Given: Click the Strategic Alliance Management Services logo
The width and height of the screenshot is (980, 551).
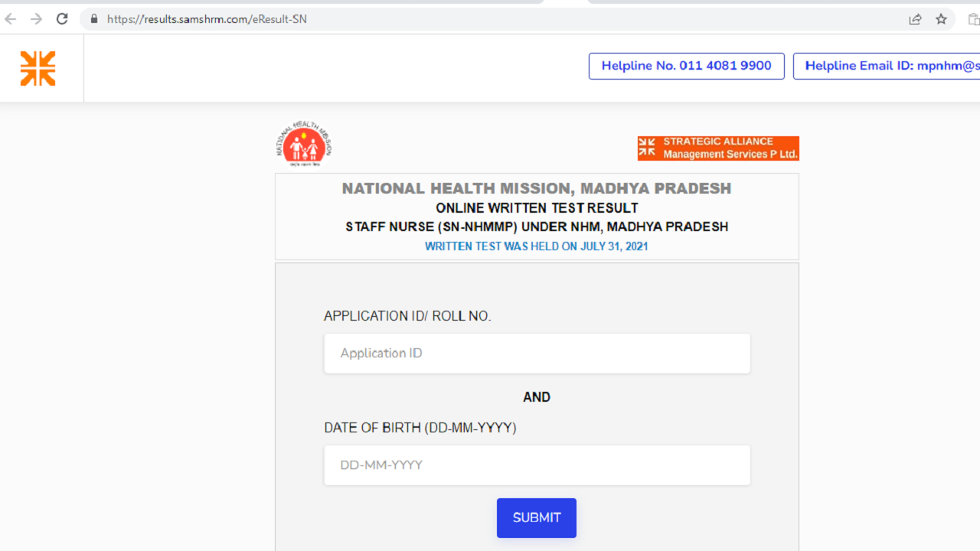Looking at the screenshot, I should 717,148.
